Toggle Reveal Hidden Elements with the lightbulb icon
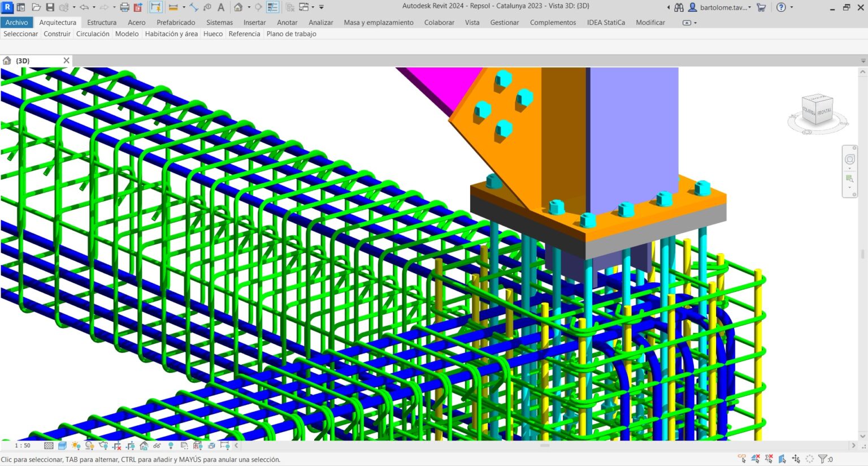868x466 pixels. tap(170, 446)
